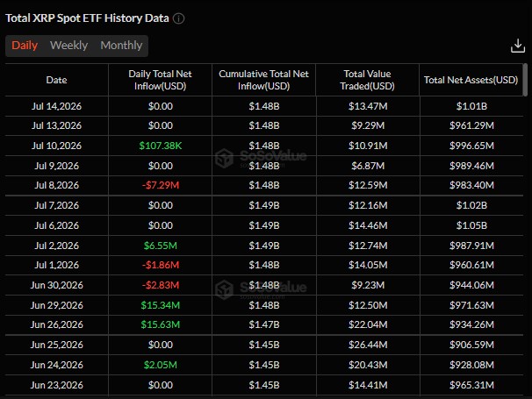Click the $22.04M traded value

click(368, 324)
